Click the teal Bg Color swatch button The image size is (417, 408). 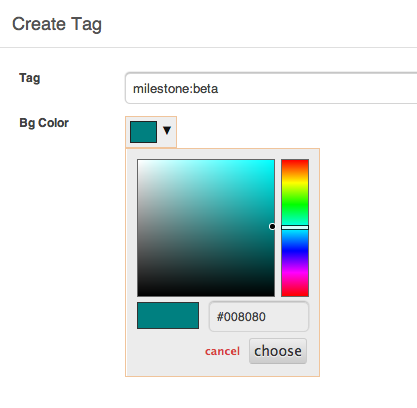[x=143, y=132]
